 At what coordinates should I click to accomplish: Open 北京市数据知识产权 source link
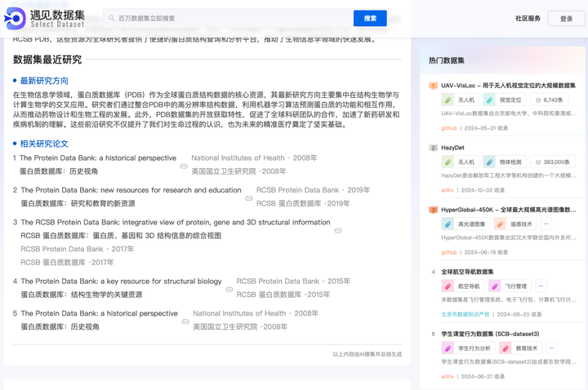coord(465,315)
